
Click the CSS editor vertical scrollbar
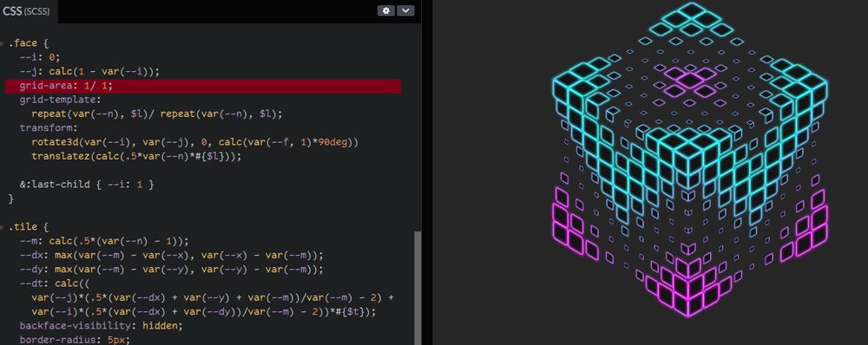click(x=418, y=288)
